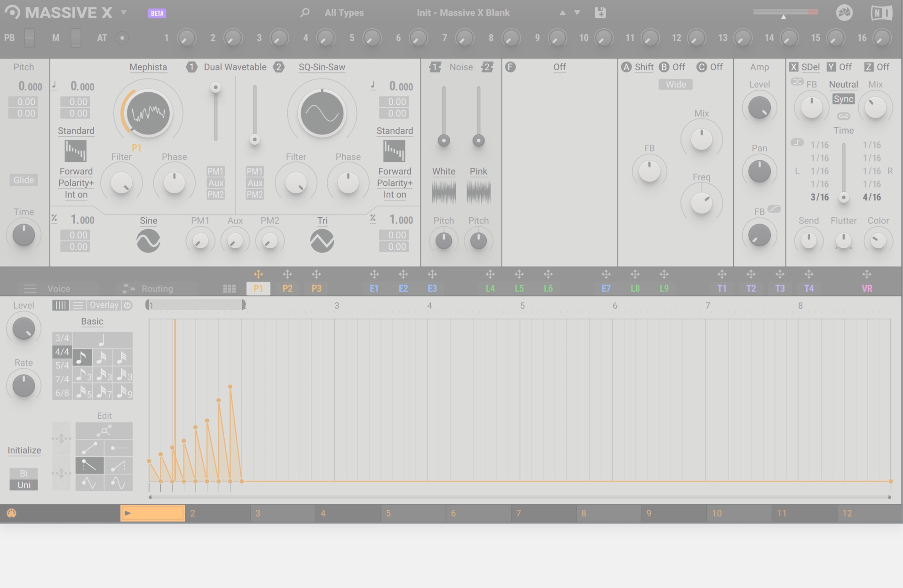The width and height of the screenshot is (903, 588).
Task: Open the Native Instruments NI logo
Action: pyautogui.click(x=881, y=13)
